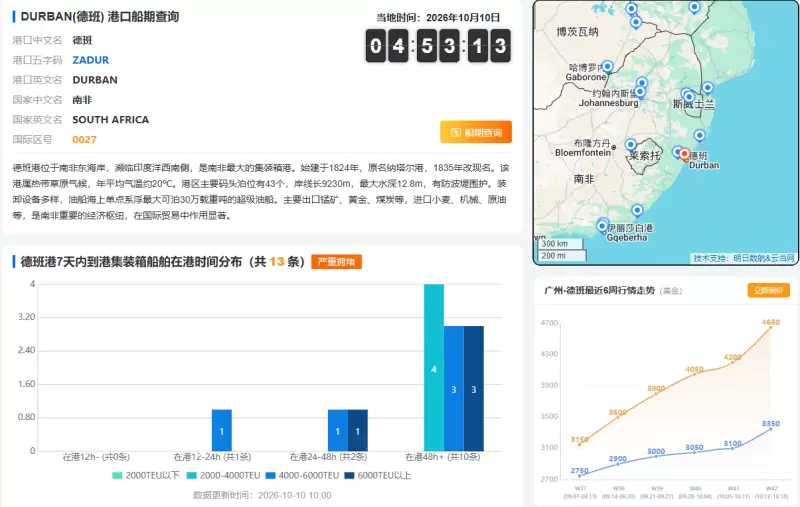This screenshot has width=800, height=507.
Task: Click the 在港24-48h (共2条) axis label
Action: tap(328, 457)
